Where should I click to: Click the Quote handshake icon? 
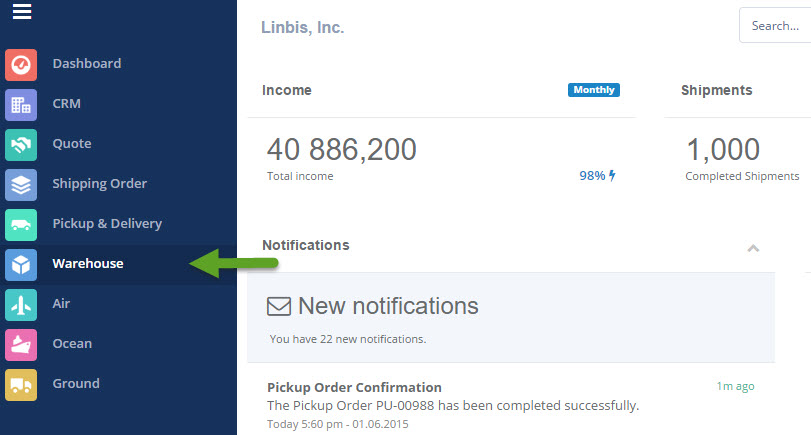21,145
